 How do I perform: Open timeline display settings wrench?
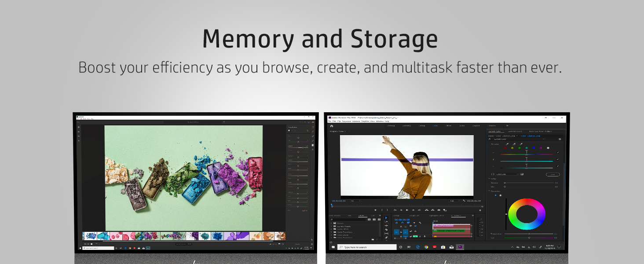pos(420,223)
